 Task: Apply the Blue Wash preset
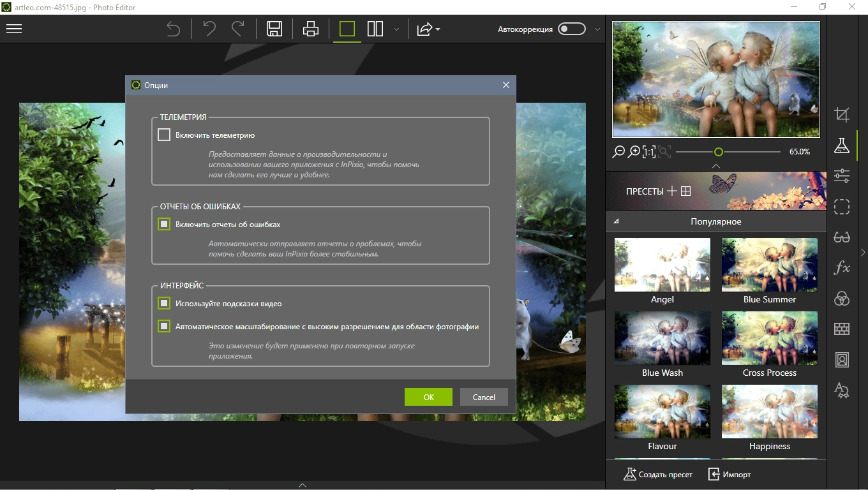[662, 338]
